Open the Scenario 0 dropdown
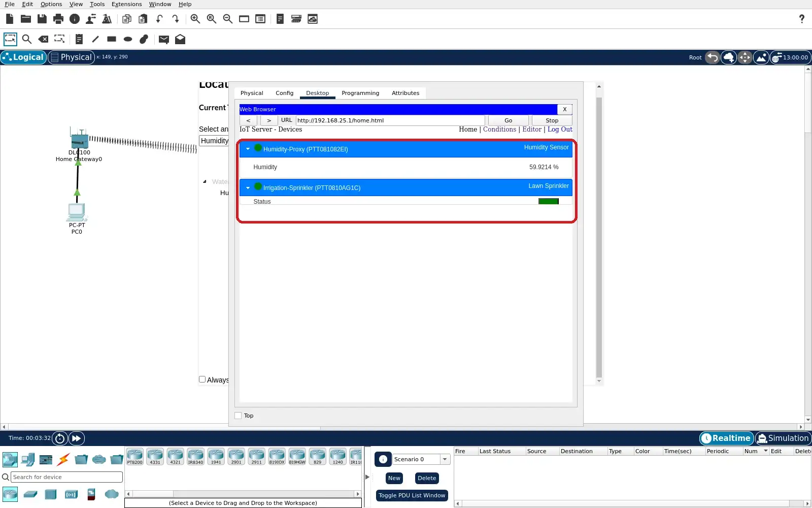 [445, 459]
